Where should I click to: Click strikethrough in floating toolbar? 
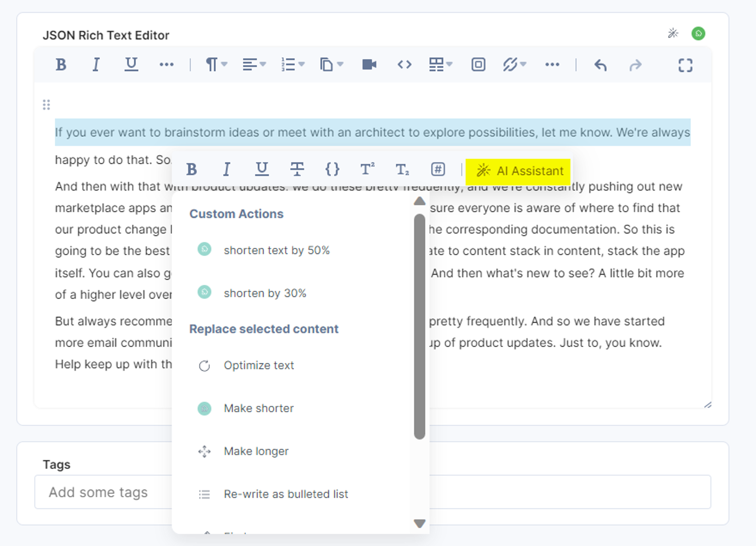(297, 169)
